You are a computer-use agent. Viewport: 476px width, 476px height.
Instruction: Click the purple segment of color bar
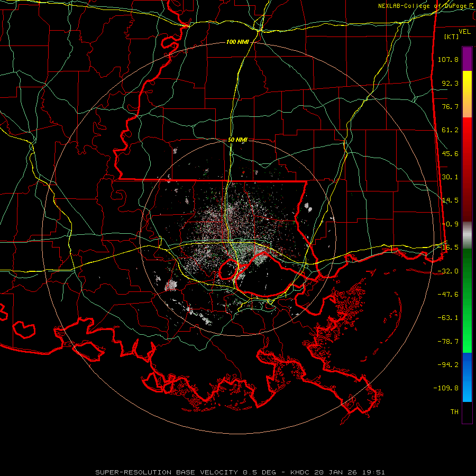[x=467, y=59]
